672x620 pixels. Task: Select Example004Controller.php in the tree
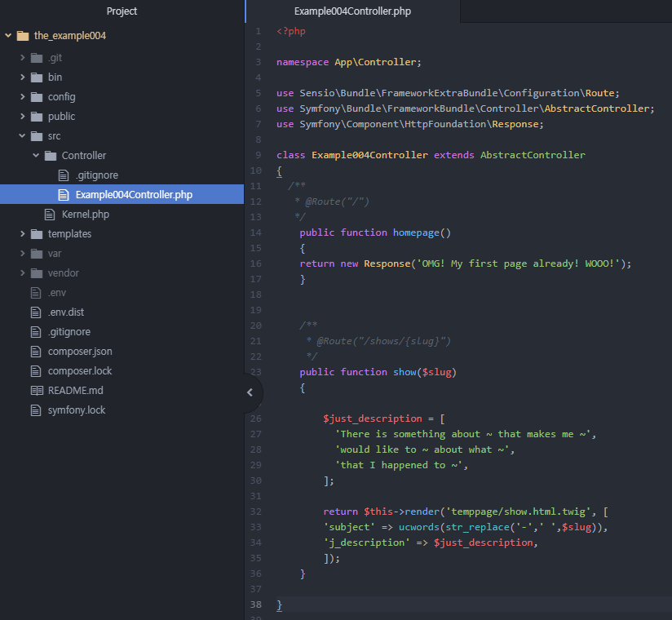click(x=134, y=195)
